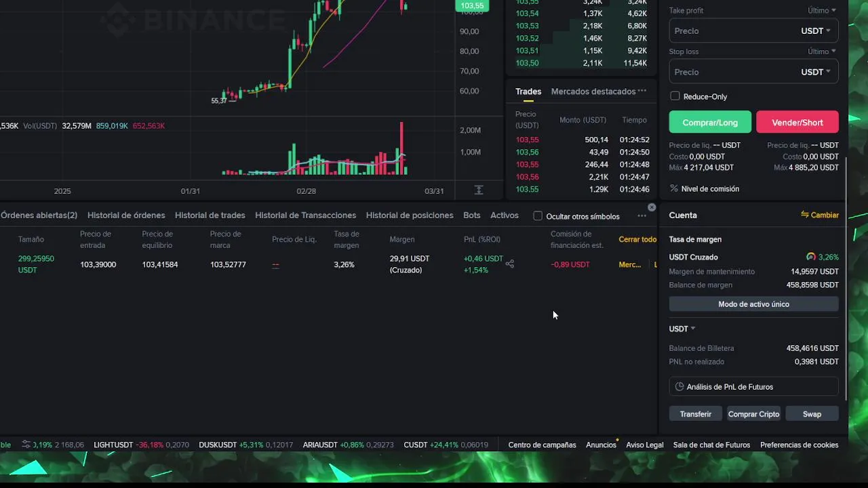This screenshot has height=488, width=868.
Task: Click order book price 103,50
Action: [x=527, y=63]
